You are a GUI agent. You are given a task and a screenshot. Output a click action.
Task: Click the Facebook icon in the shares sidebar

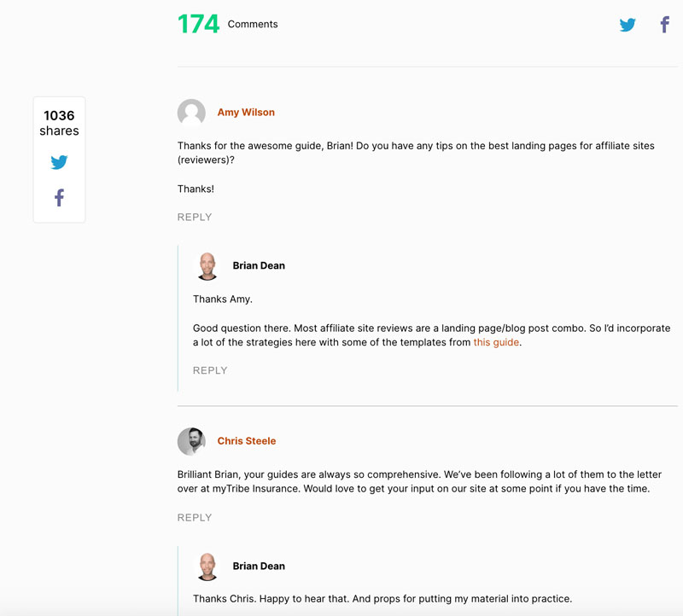point(58,197)
